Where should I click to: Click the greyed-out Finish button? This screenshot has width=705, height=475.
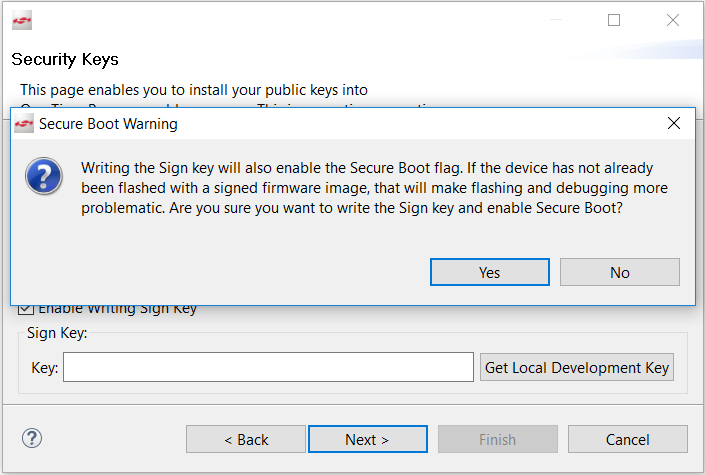[x=497, y=439]
